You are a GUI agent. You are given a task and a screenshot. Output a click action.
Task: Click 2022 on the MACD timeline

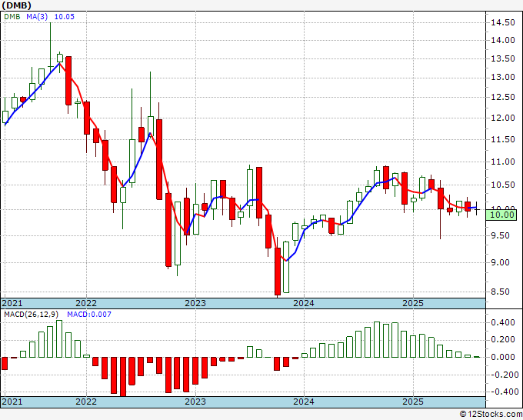(86, 402)
